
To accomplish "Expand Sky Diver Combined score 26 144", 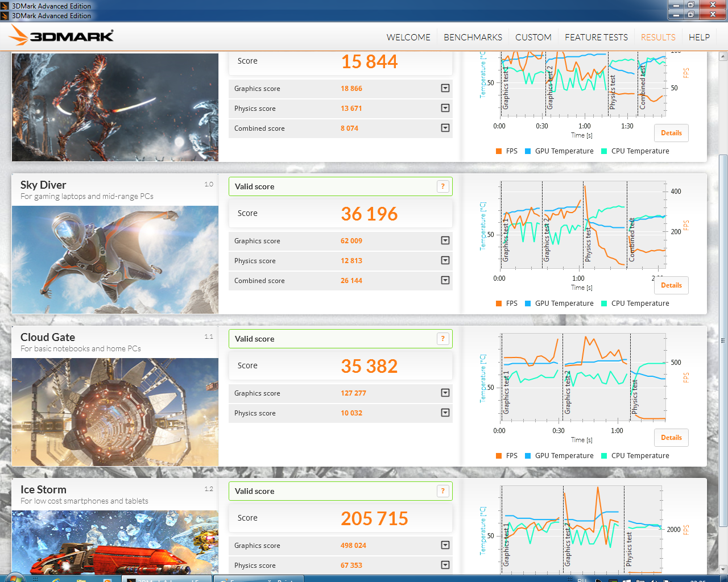I will point(445,280).
